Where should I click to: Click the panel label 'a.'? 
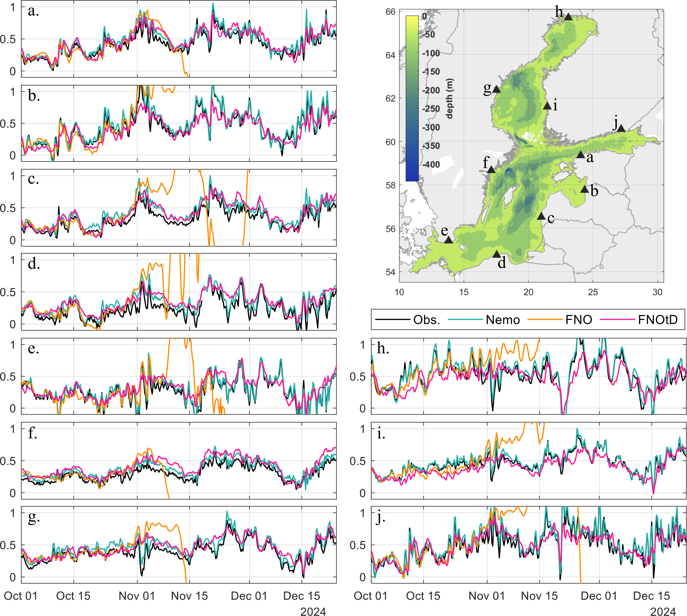point(33,12)
